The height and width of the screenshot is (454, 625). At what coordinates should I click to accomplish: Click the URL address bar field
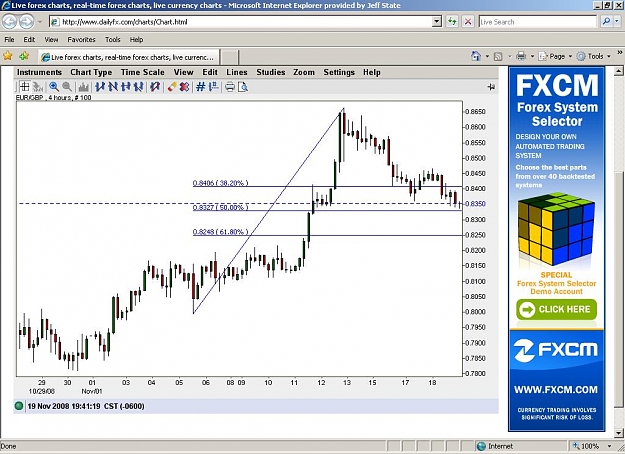[241, 22]
